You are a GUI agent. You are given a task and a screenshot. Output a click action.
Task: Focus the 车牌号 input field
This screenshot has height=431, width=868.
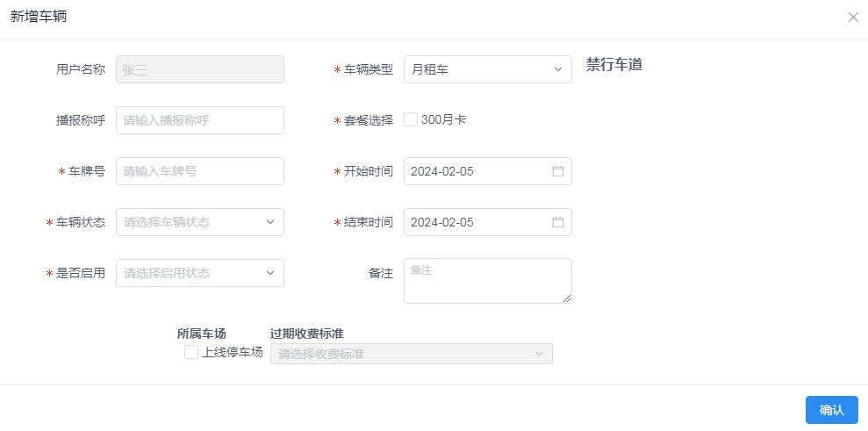(x=200, y=171)
